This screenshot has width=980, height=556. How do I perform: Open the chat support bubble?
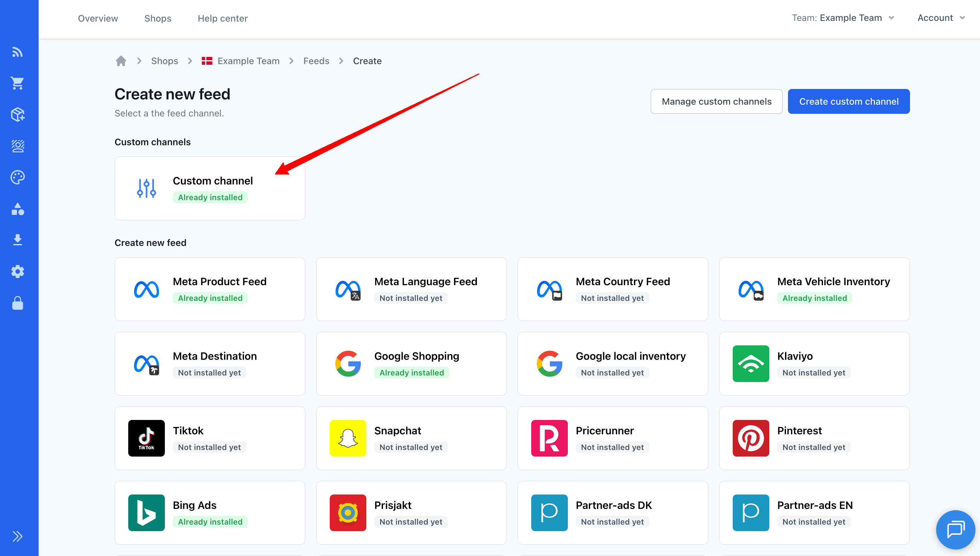pos(955,530)
